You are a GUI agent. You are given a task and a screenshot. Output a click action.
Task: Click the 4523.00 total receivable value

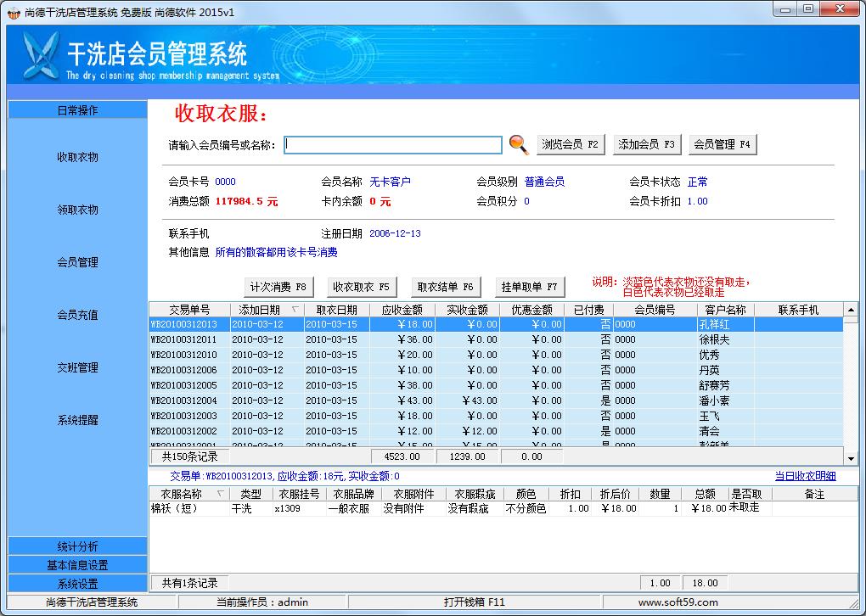pyautogui.click(x=402, y=456)
